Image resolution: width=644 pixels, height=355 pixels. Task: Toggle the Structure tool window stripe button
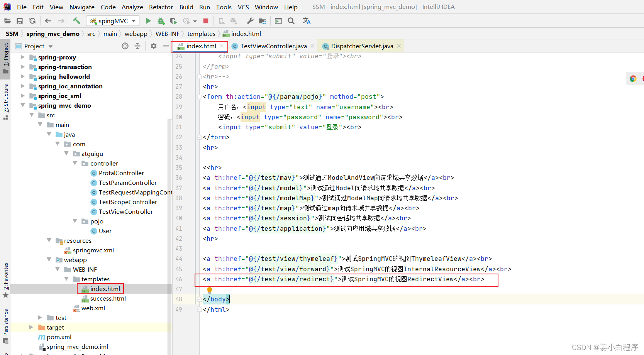point(6,101)
